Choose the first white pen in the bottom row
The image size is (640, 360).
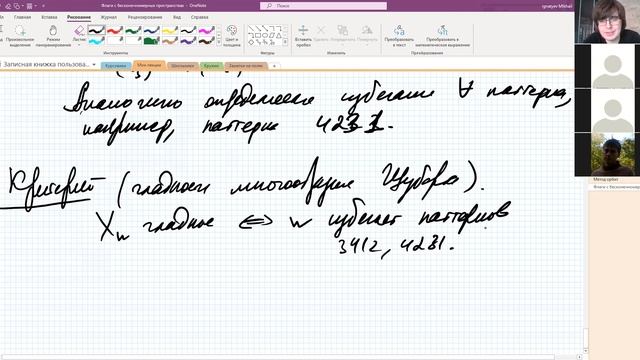click(115, 40)
